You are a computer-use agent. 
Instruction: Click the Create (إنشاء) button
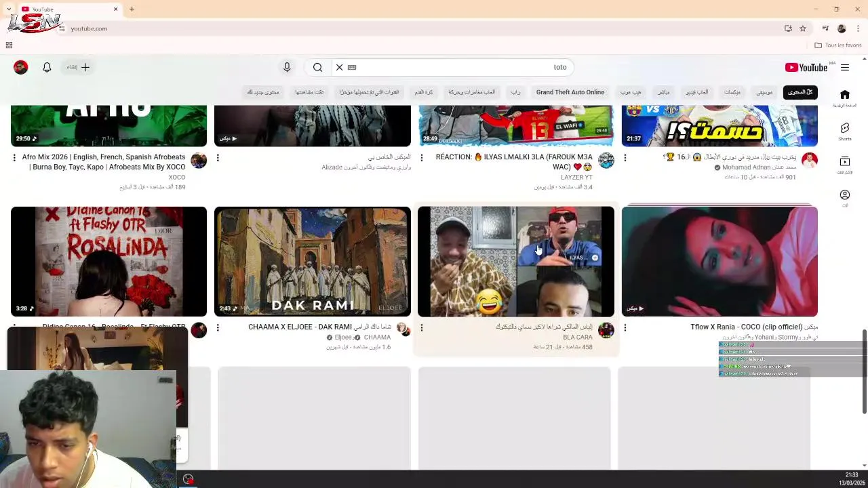click(x=78, y=67)
